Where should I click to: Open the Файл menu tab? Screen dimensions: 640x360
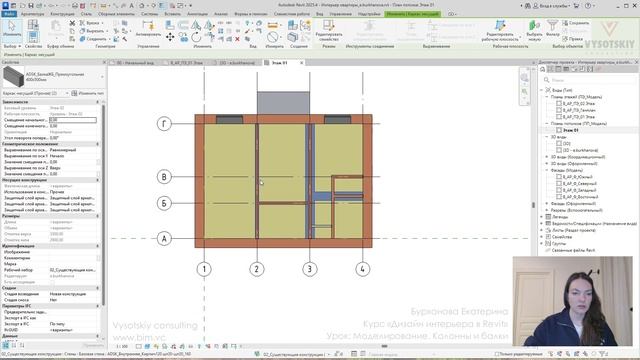pos(9,14)
